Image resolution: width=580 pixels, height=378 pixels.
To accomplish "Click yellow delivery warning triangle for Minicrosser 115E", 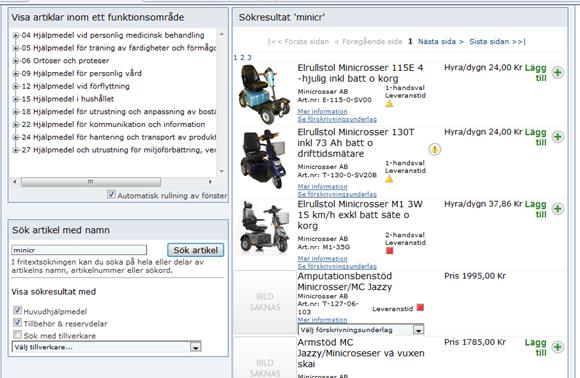I will coord(389,104).
